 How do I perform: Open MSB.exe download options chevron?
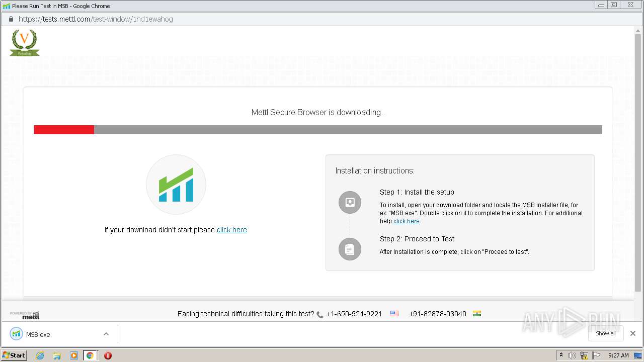(106, 334)
